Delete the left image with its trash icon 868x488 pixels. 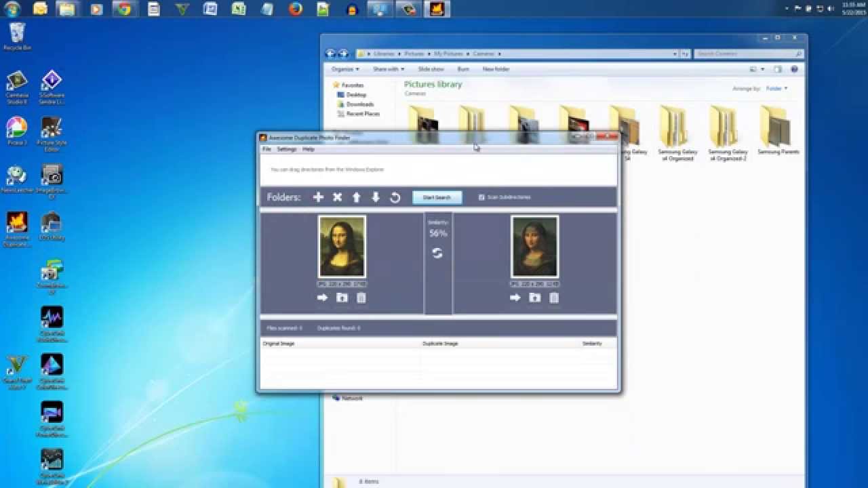coord(361,298)
